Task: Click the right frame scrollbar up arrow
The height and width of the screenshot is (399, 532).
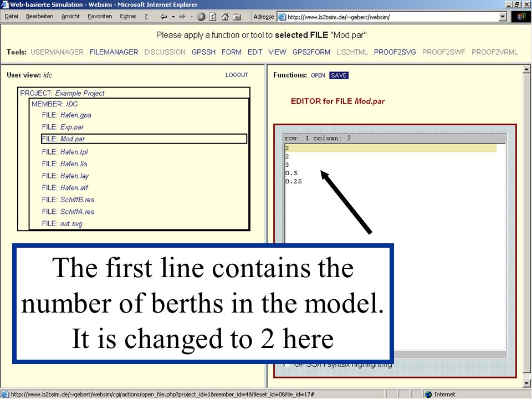Action: 526,69
